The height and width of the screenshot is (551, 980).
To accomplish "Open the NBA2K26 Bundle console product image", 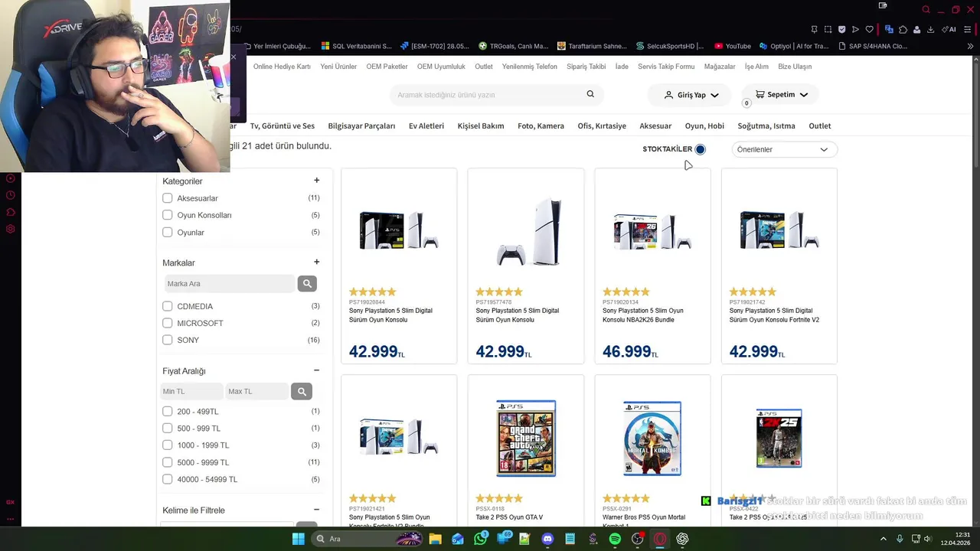I will (652, 231).
